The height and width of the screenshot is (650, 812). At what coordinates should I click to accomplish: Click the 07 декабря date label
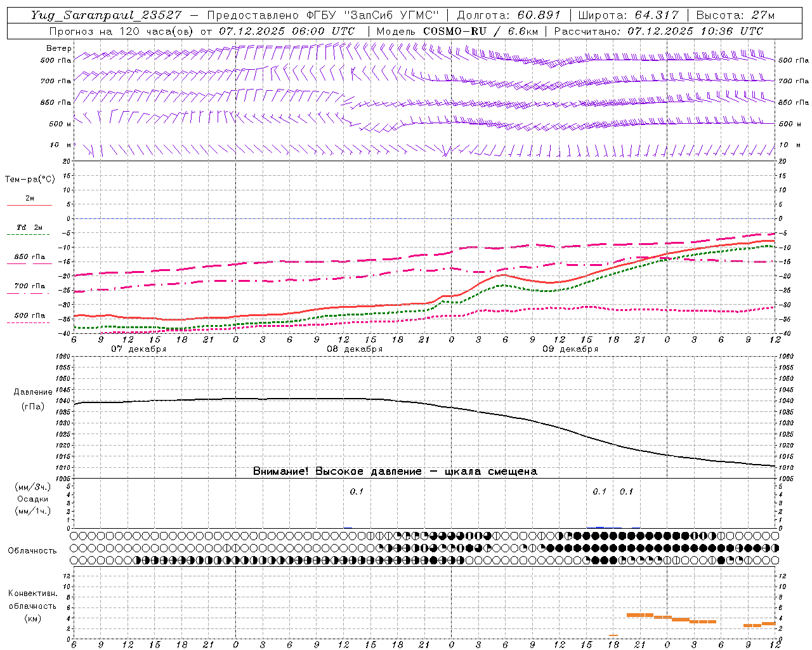click(x=139, y=349)
